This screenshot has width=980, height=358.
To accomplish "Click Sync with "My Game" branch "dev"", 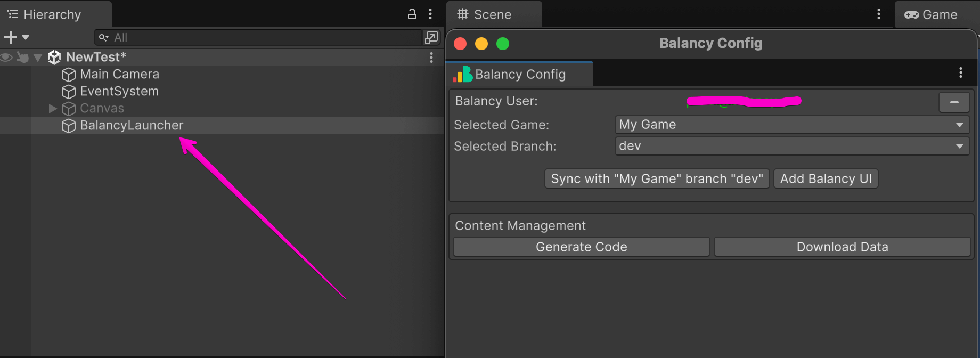I will (x=657, y=178).
